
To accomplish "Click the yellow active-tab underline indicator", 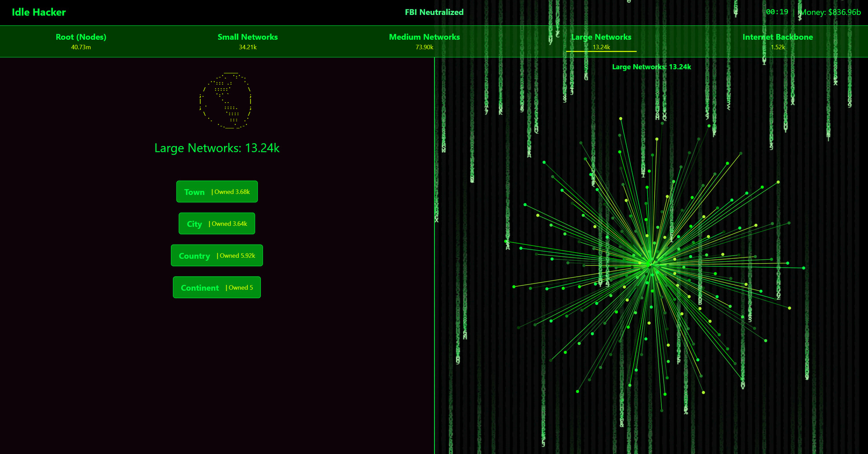I will (601, 52).
